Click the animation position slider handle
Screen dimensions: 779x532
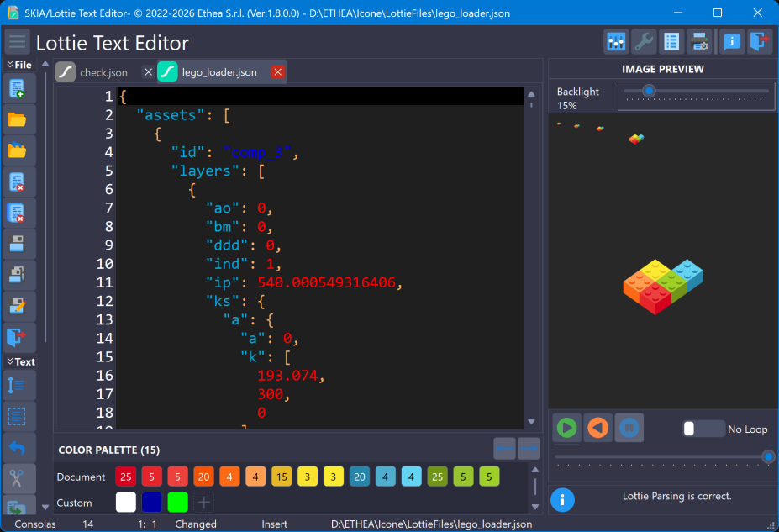click(768, 456)
